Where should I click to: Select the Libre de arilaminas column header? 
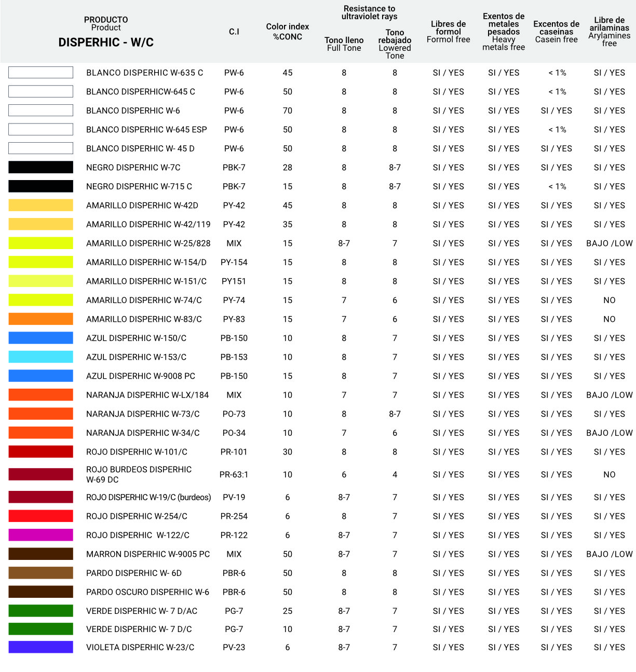click(609, 32)
